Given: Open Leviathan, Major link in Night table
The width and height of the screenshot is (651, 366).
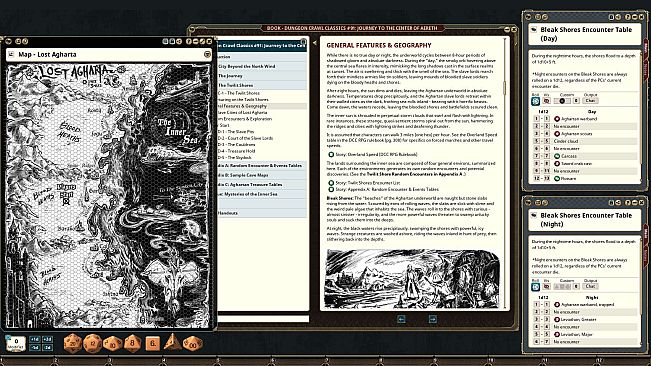Looking at the screenshot, I should [x=573, y=335].
